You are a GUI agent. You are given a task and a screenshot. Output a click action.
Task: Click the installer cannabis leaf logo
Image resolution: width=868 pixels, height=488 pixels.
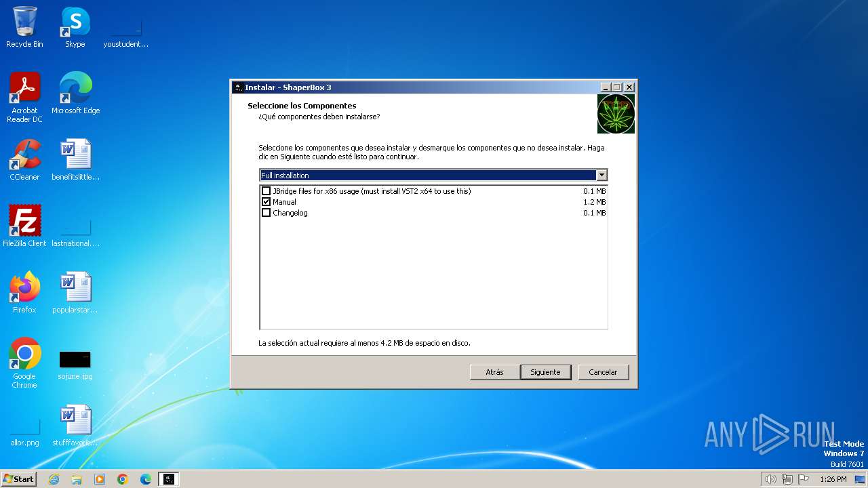point(616,114)
